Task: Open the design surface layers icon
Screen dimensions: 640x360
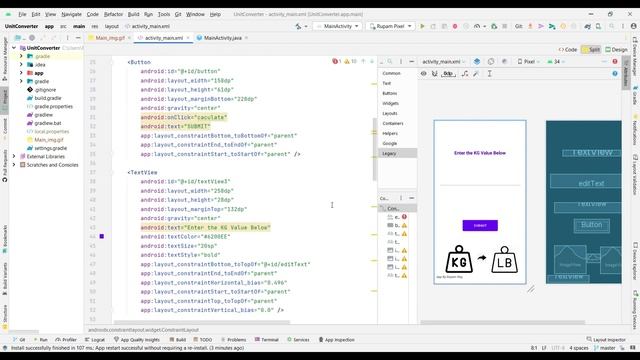Action: [x=477, y=62]
